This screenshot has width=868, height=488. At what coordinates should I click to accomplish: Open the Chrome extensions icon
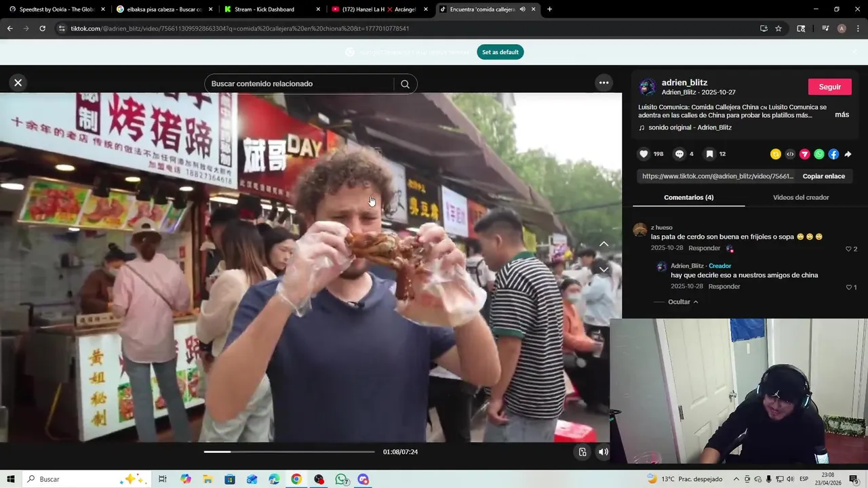tap(801, 28)
